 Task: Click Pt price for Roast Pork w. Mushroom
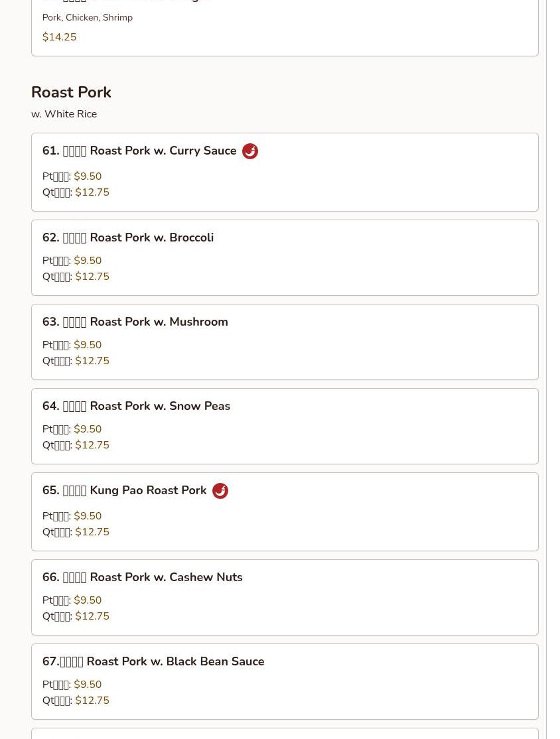coord(87,345)
